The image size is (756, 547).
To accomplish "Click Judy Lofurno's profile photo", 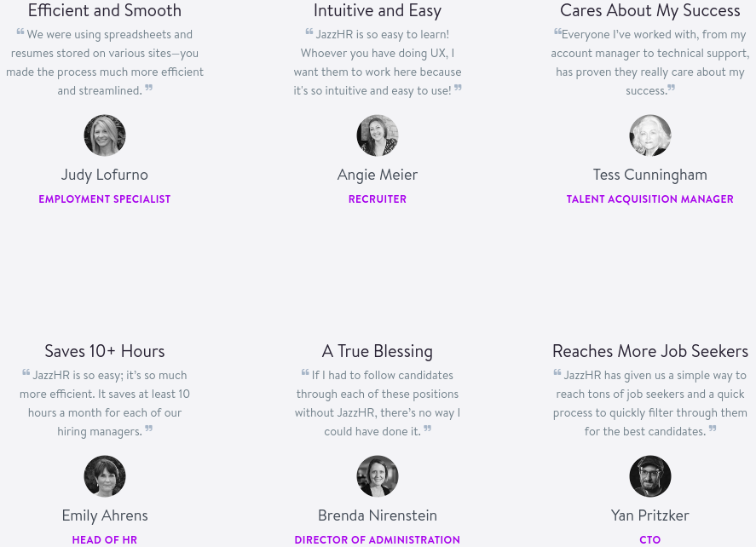I will tap(105, 135).
